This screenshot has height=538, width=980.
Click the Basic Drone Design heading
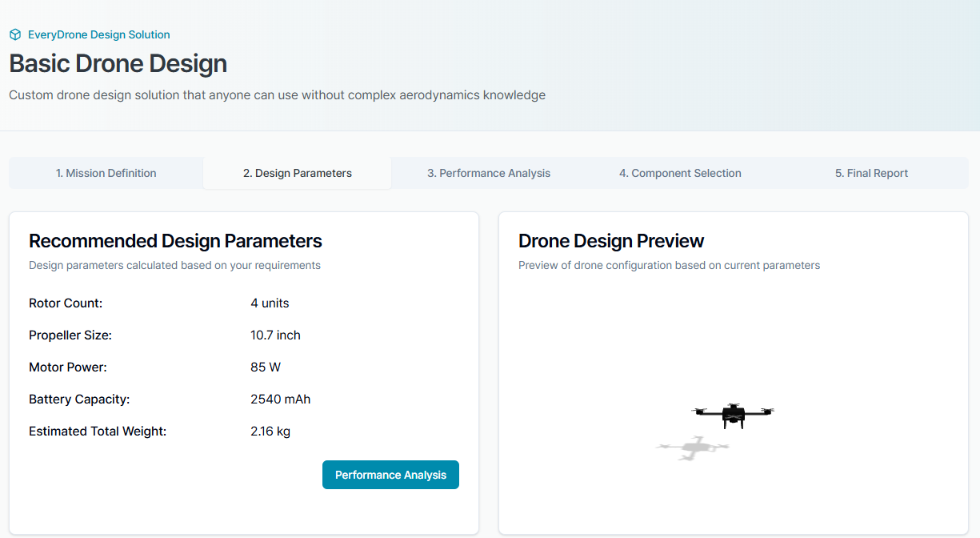tap(118, 64)
